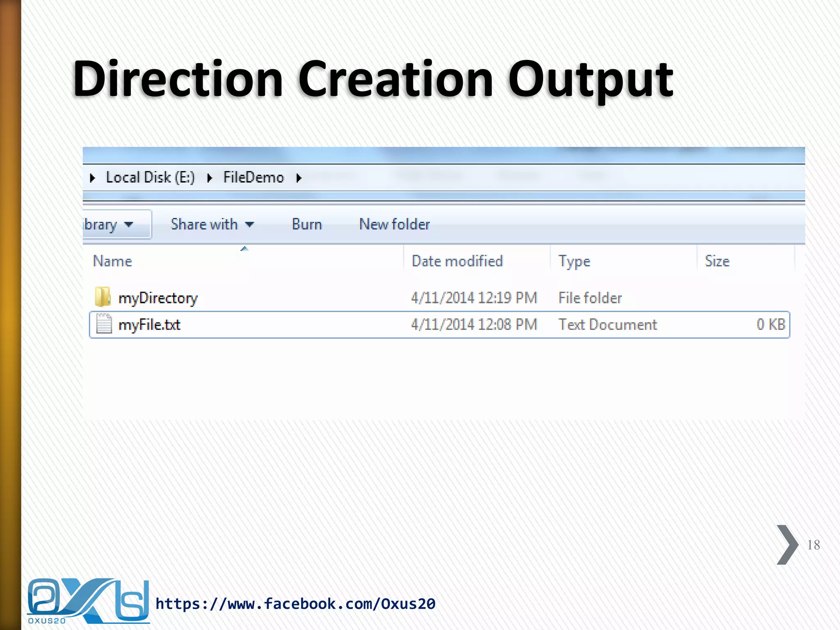Create a New folder from toolbar
The height and width of the screenshot is (630, 840).
click(395, 224)
